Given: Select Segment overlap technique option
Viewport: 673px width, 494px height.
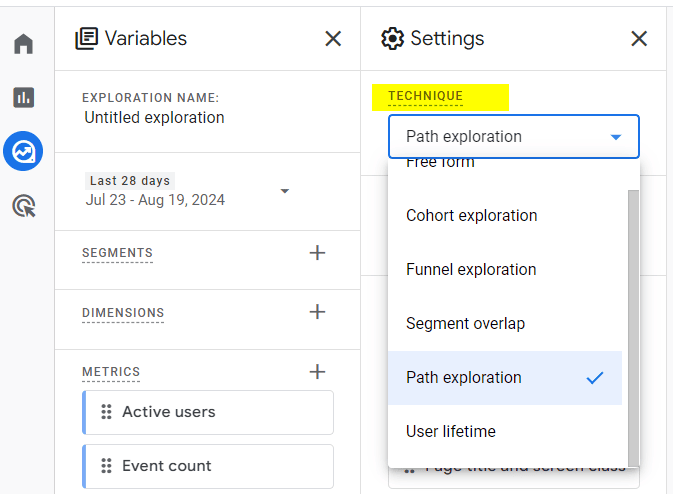Looking at the screenshot, I should 465,324.
